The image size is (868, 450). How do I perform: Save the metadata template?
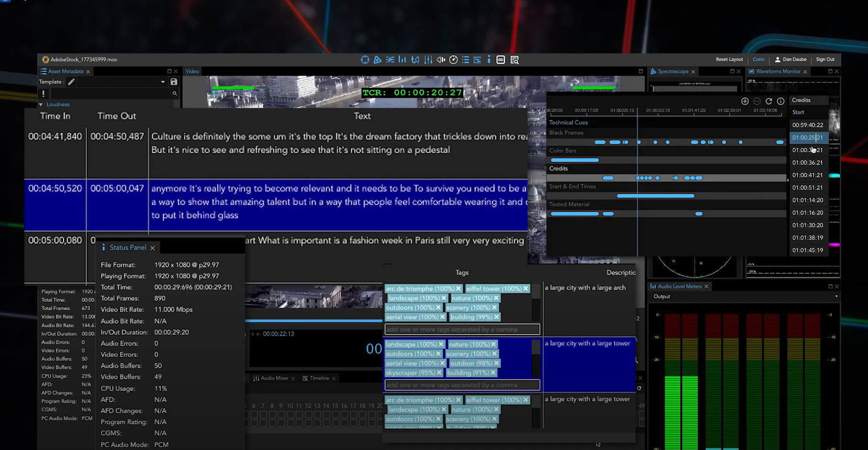(x=174, y=82)
